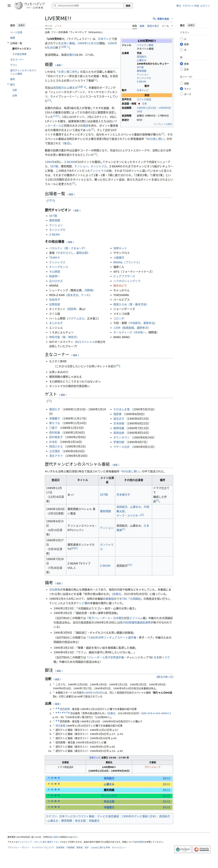Expand the ホンジャマカ navbox with 表示
Image resolution: width=218 pixels, height=868 pixels.
[166, 796]
